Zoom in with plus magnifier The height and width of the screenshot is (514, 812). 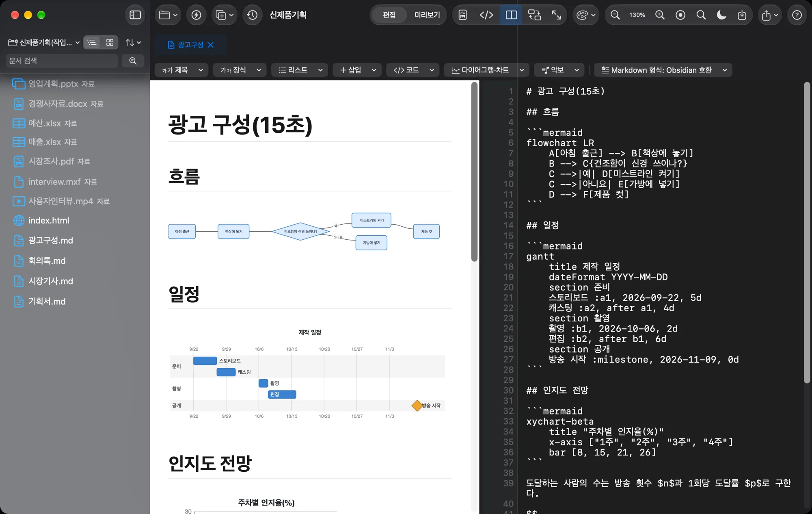point(660,15)
